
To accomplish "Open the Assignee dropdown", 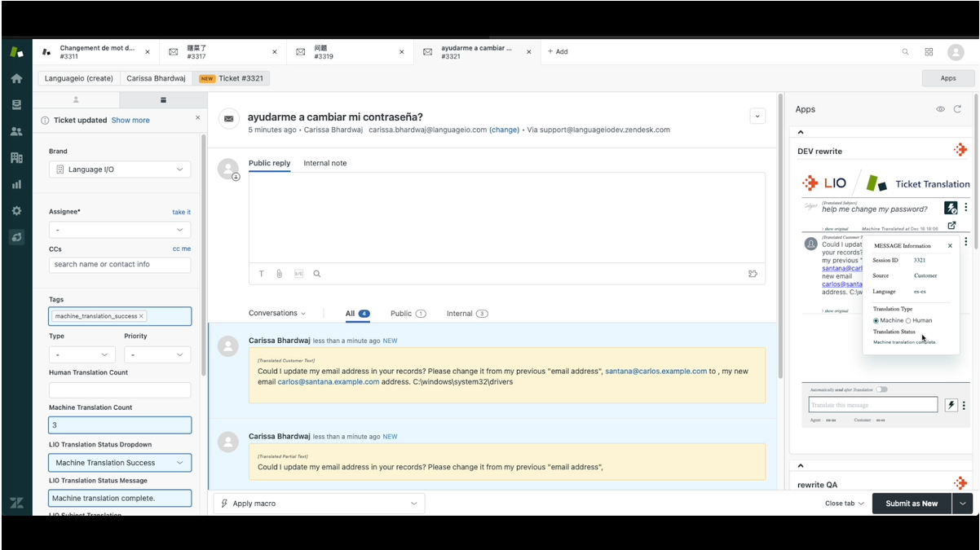I will [120, 230].
